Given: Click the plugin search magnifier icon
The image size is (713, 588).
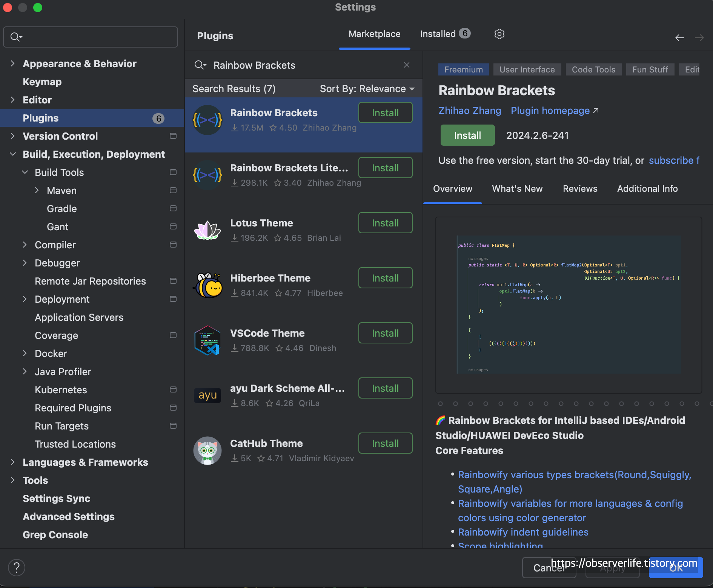Looking at the screenshot, I should point(200,65).
